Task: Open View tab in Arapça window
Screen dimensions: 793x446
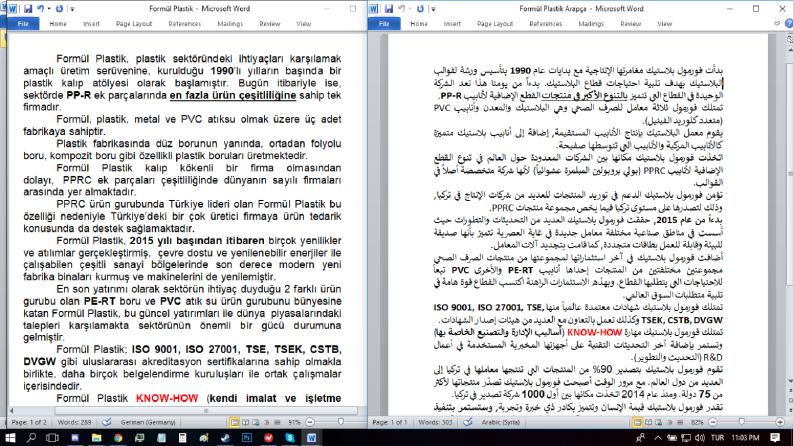Action: coord(665,24)
